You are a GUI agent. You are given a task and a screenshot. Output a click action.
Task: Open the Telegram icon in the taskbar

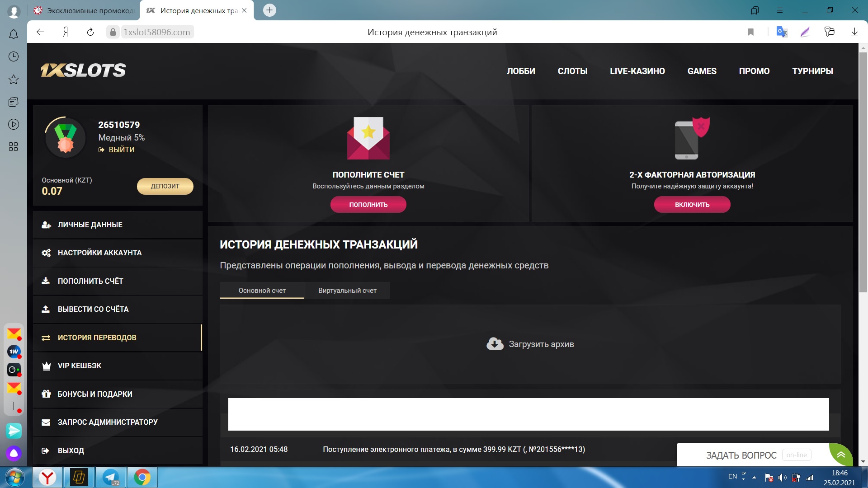point(111,477)
